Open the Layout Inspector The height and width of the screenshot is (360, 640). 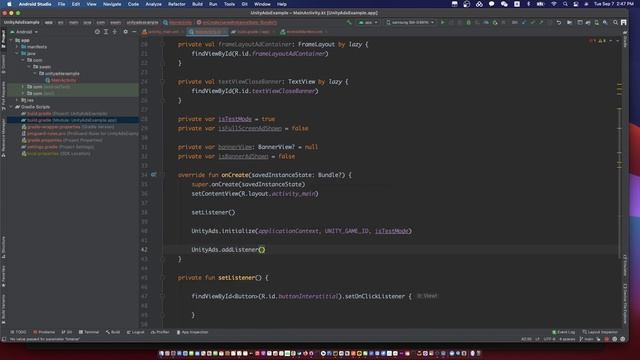pos(600,332)
